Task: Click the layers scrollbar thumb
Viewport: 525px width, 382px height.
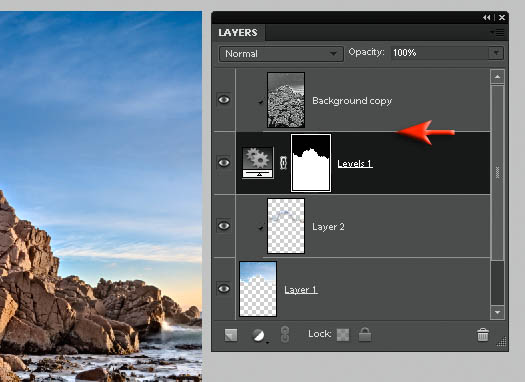Action: (497, 172)
